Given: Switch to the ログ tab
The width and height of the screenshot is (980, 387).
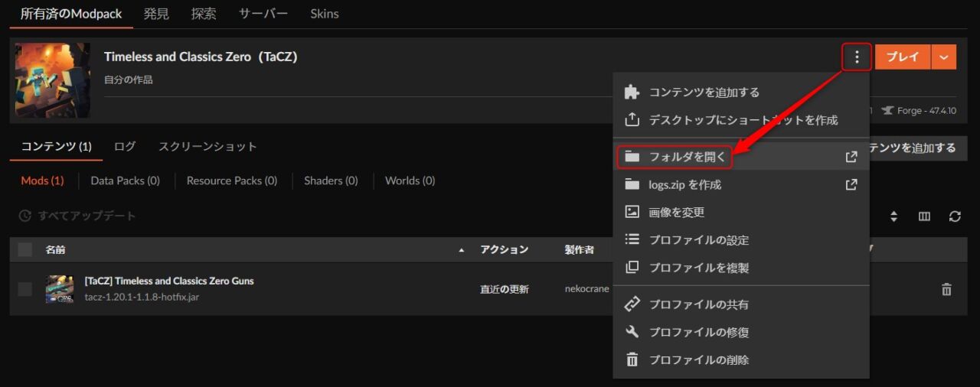Looking at the screenshot, I should pyautogui.click(x=125, y=147).
